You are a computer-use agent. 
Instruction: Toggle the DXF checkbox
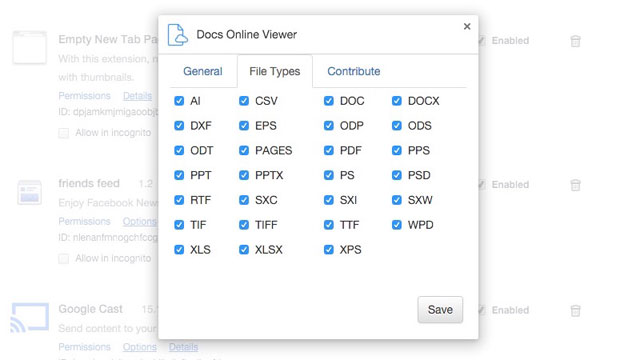tap(179, 126)
